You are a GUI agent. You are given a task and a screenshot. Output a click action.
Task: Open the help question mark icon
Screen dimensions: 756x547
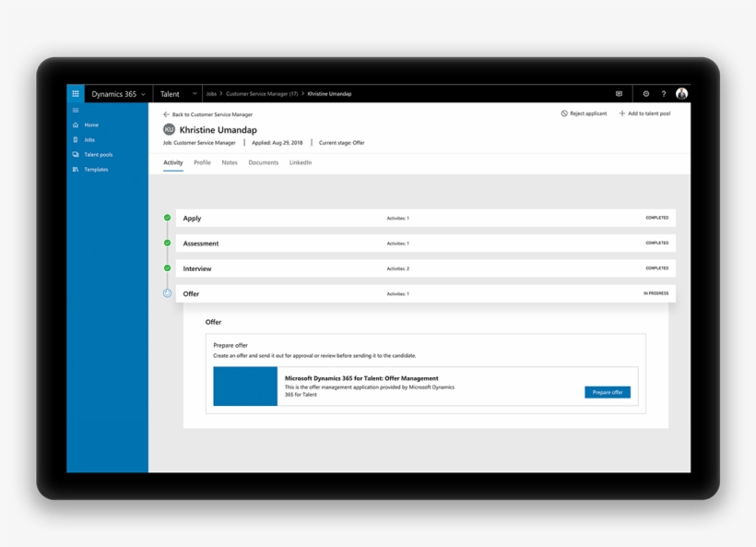click(x=663, y=94)
